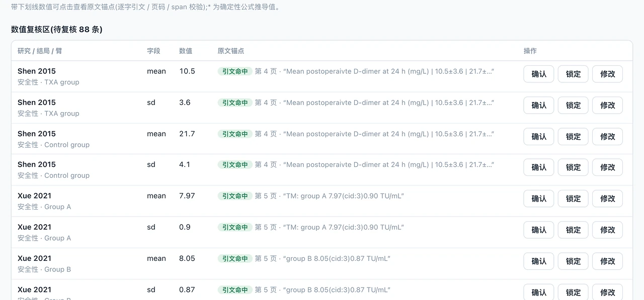Viewport: 644px width, 300px height.
Task: Click 锁定 for Xue 2021 Group B sd
Action: coord(573,292)
